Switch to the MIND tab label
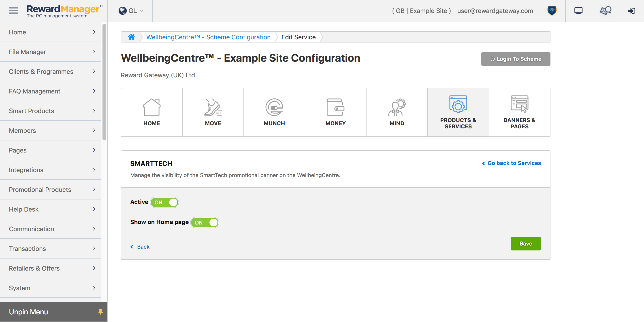 (397, 123)
